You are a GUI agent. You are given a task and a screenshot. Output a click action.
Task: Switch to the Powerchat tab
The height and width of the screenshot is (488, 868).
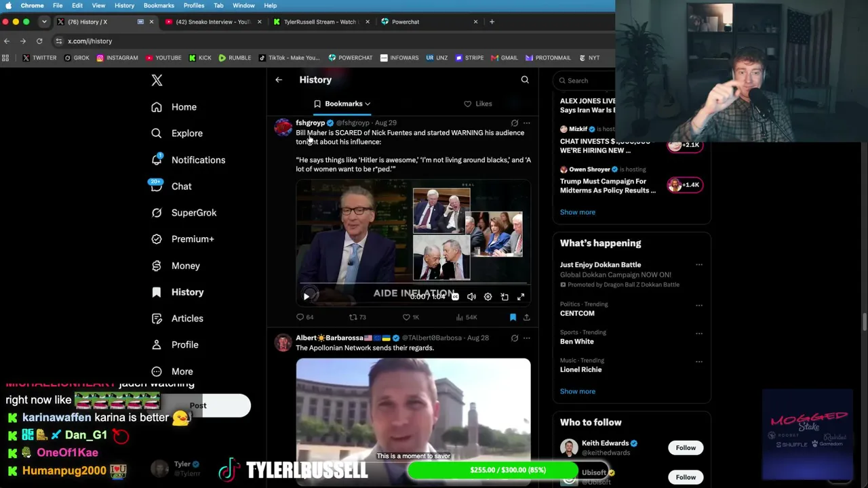pyautogui.click(x=428, y=22)
